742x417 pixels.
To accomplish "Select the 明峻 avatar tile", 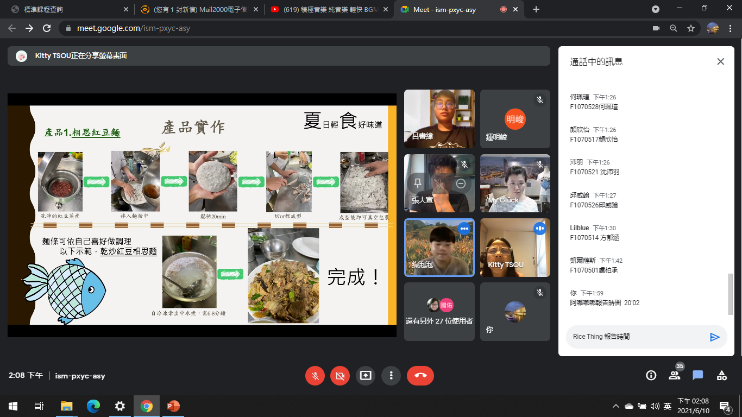I will (515, 119).
